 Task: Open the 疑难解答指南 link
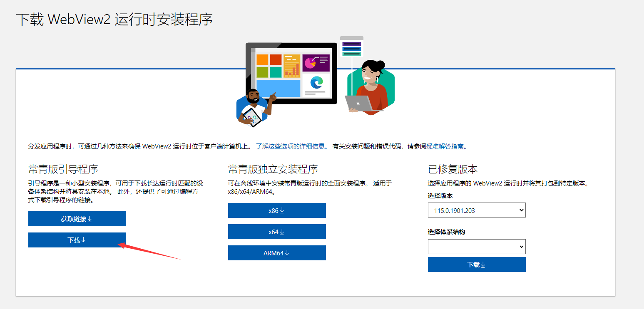click(x=445, y=146)
